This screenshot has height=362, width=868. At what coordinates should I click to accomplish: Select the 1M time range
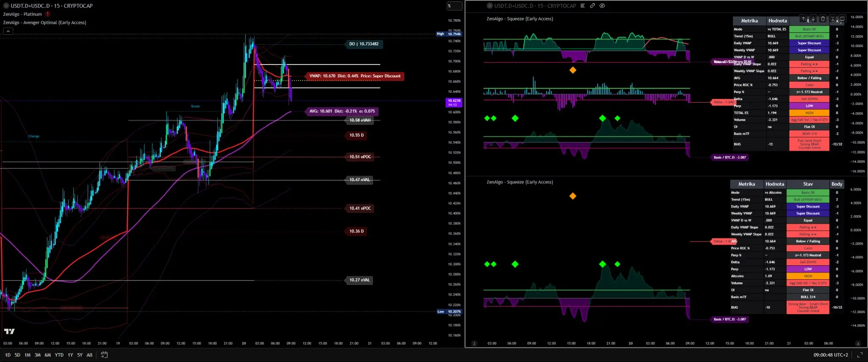(28, 355)
